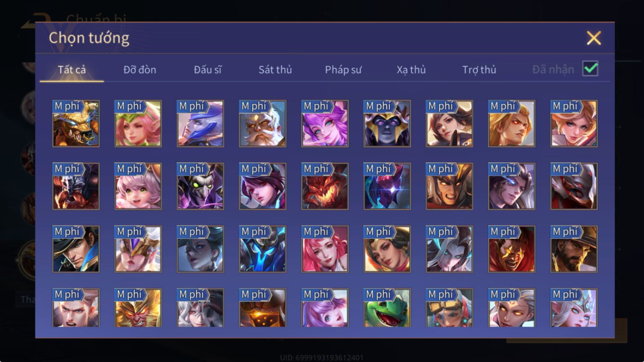The height and width of the screenshot is (362, 644).
Task: Select the red flaming demon hero
Action: tap(325, 186)
